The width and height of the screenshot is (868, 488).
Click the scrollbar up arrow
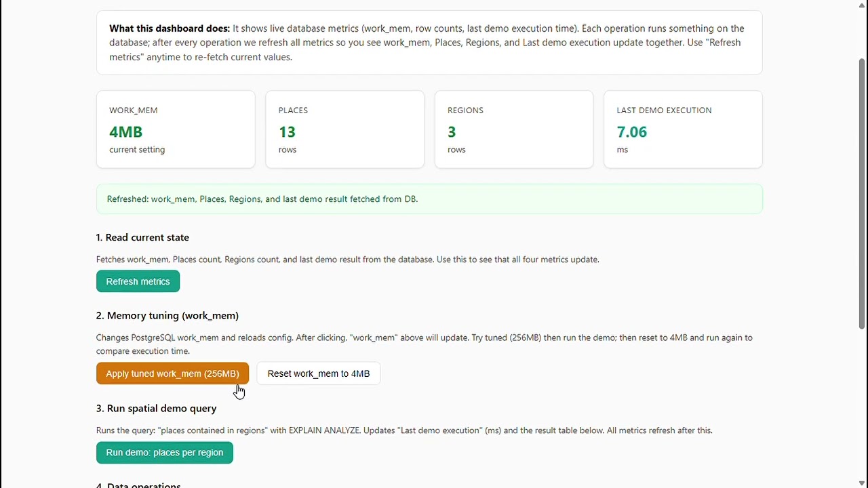(862, 5)
